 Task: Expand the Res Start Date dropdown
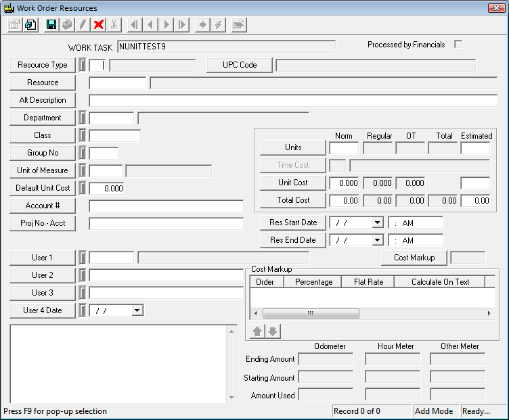coord(377,223)
